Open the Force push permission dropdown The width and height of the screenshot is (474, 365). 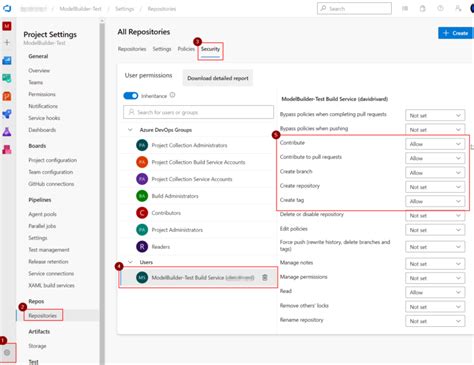435,247
